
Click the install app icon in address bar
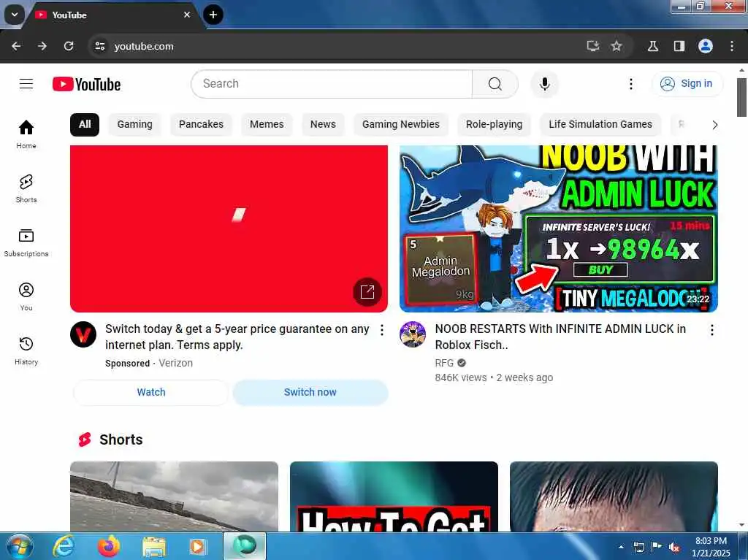pyautogui.click(x=592, y=46)
